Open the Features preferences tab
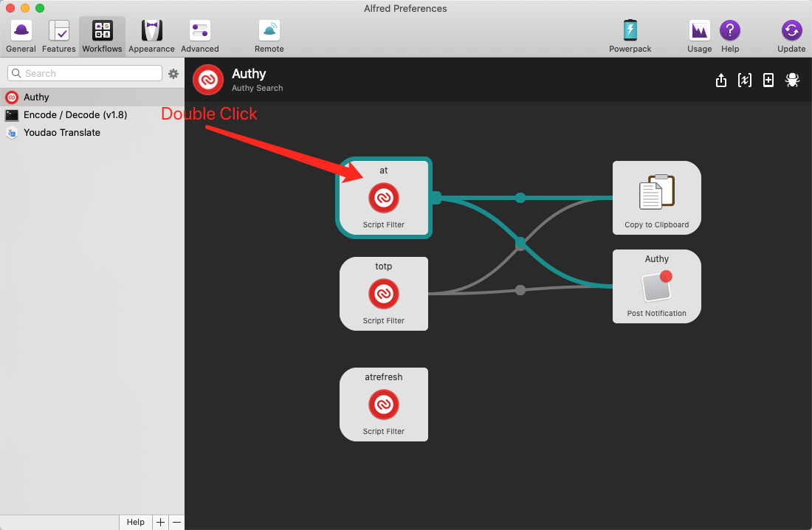Image resolution: width=812 pixels, height=530 pixels. (x=58, y=37)
